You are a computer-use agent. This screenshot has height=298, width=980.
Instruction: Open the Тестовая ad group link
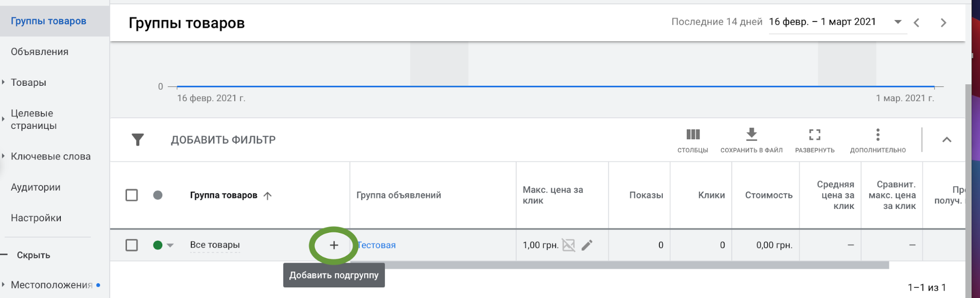tap(377, 245)
